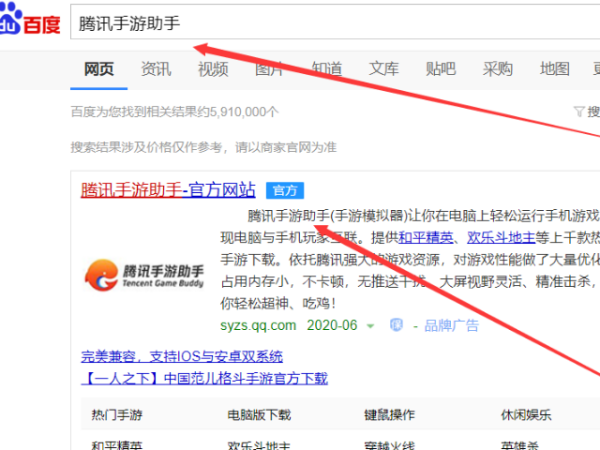Select the 采购 tab

(x=497, y=69)
